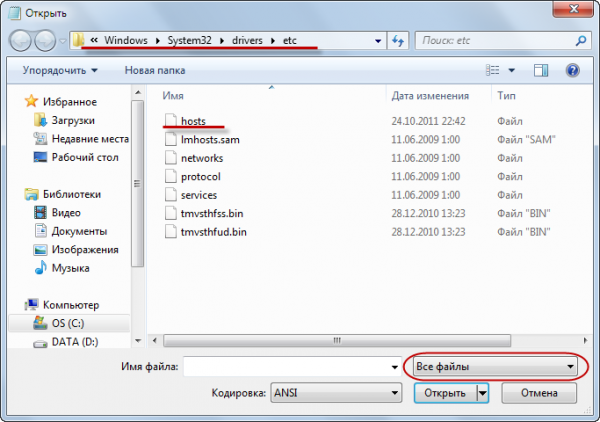Close the Открыть dialog window
The width and height of the screenshot is (600, 422).
coord(573,8)
